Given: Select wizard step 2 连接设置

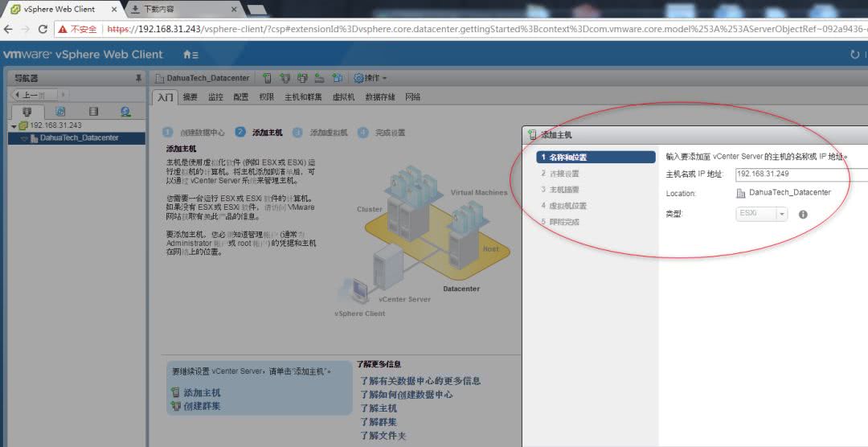Looking at the screenshot, I should (559, 174).
